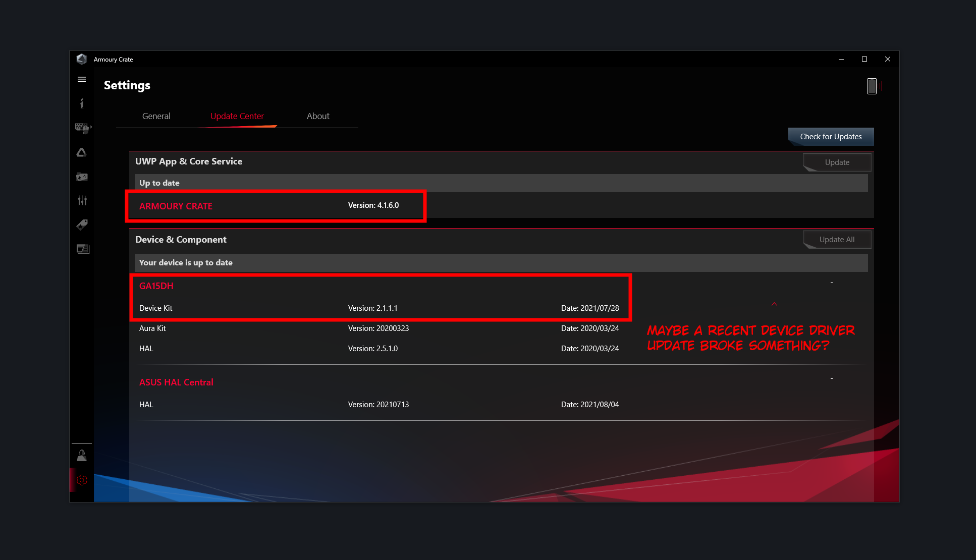Open Aura Sync from the sidebar
The height and width of the screenshot is (560, 976).
(x=81, y=152)
